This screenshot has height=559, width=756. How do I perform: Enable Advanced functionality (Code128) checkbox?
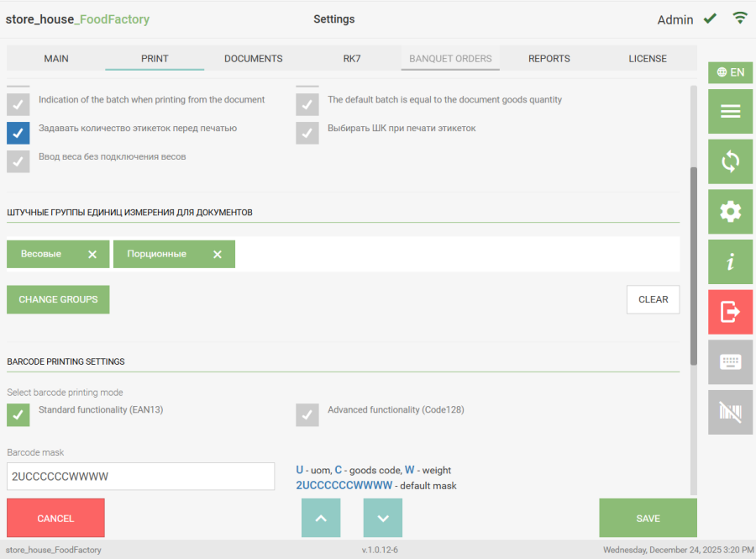click(307, 414)
